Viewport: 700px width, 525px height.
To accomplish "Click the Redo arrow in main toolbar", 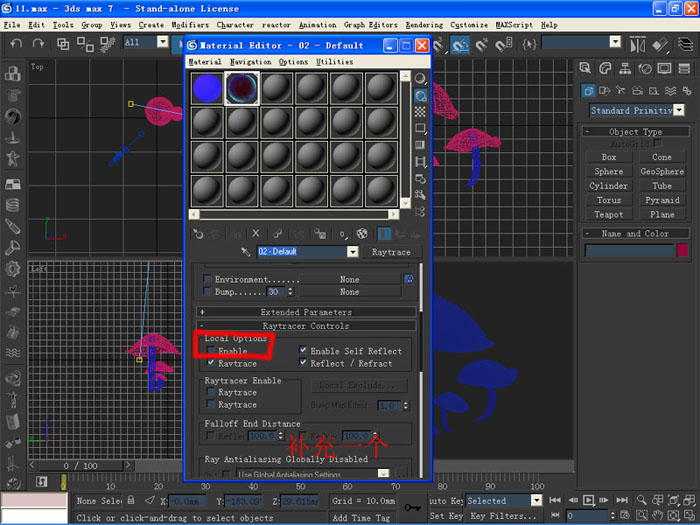I will tap(38, 43).
